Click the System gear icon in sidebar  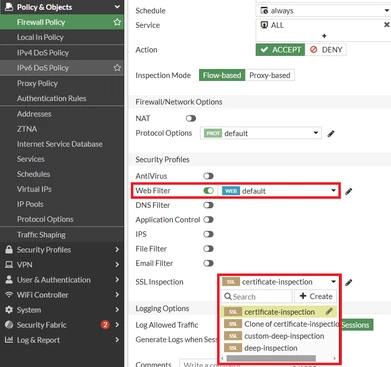9,310
